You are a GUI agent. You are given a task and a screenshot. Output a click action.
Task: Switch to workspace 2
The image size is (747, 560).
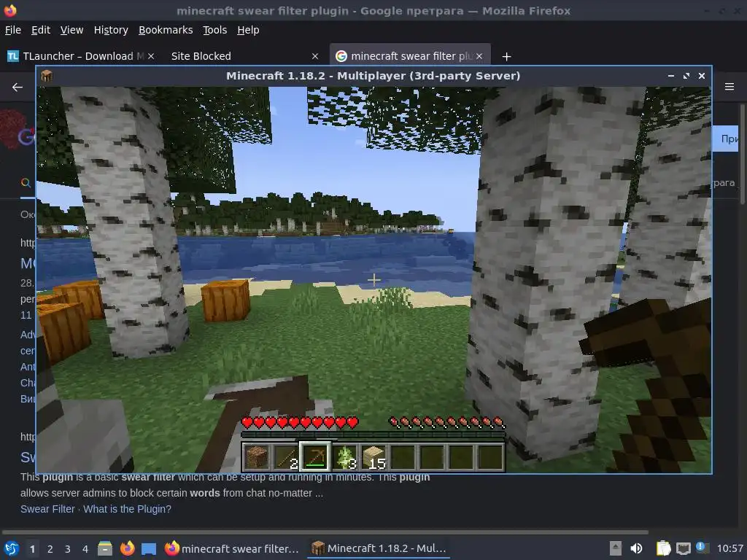[x=50, y=549]
